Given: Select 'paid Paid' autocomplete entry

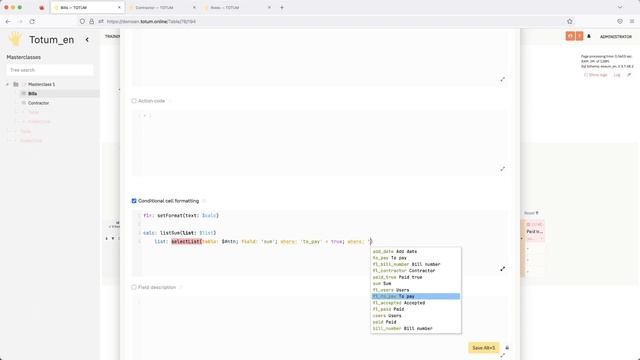Looking at the screenshot, I should pyautogui.click(x=416, y=322).
